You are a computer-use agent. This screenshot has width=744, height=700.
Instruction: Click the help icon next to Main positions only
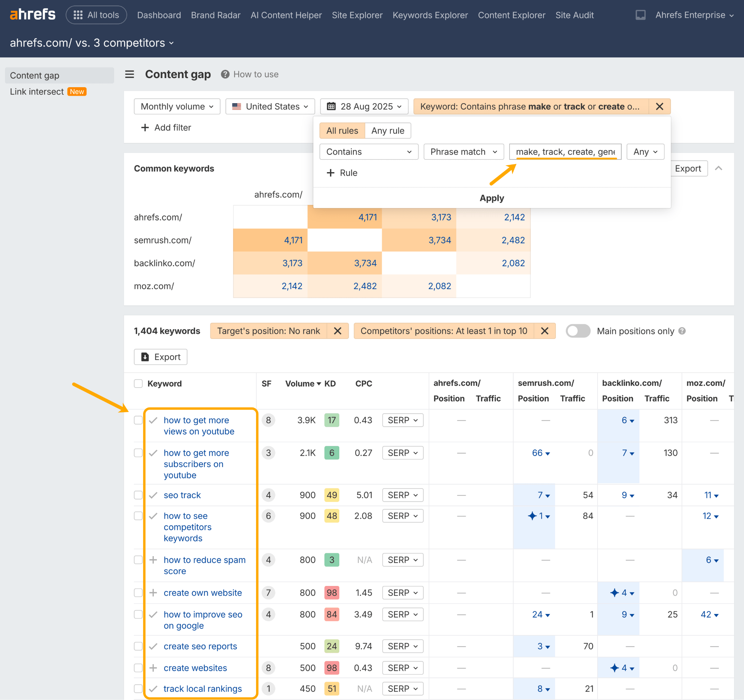coord(683,331)
